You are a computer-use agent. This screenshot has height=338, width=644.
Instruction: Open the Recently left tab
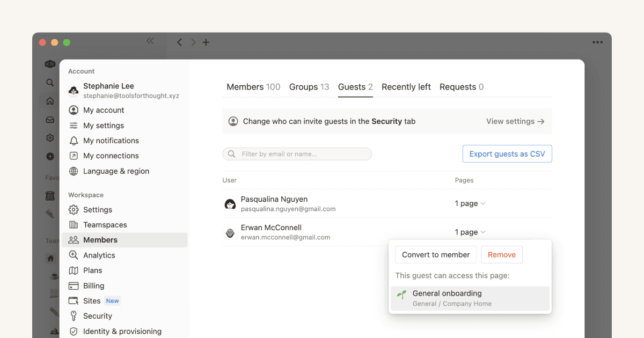tap(406, 86)
